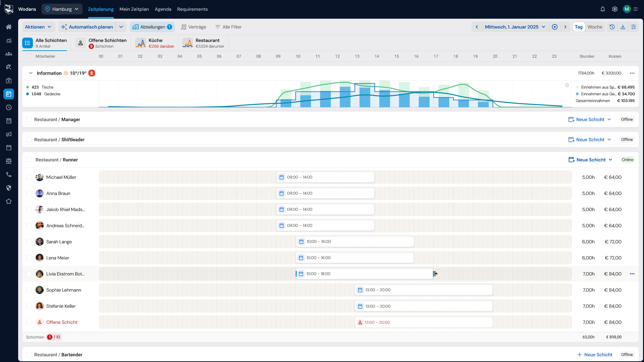The width and height of the screenshot is (644, 362).
Task: Click Automatisch planen button
Action: 87,27
